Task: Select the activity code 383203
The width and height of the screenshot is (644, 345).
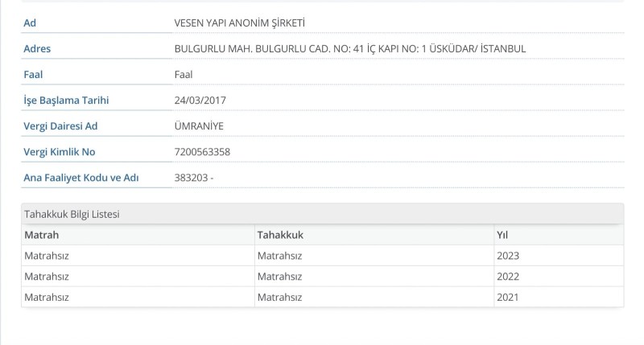Action: (191, 178)
